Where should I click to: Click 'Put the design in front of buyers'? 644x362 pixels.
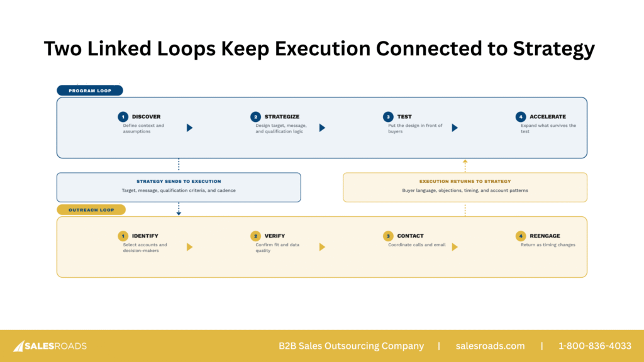click(415, 128)
